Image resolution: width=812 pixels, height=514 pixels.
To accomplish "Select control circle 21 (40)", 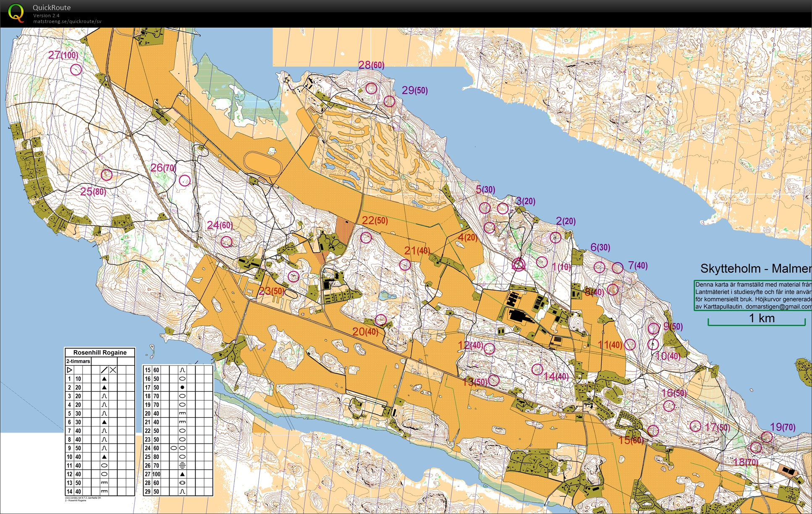I will pos(405,265).
